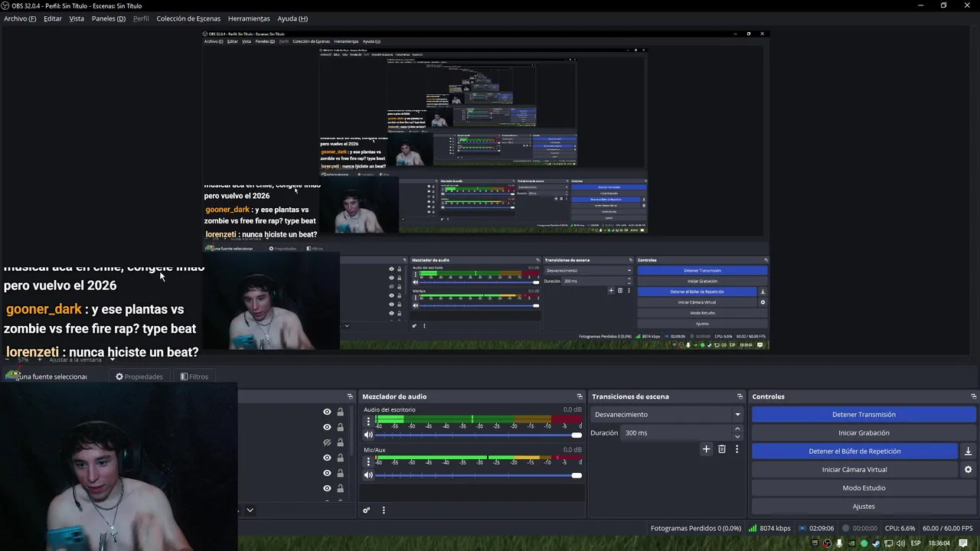
Task: Open virtual camera settings gear icon
Action: tap(968, 469)
